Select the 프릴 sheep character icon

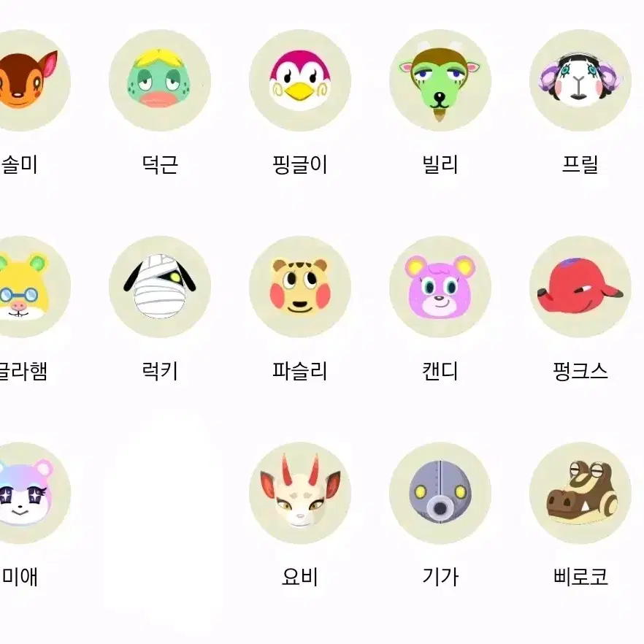(x=580, y=80)
